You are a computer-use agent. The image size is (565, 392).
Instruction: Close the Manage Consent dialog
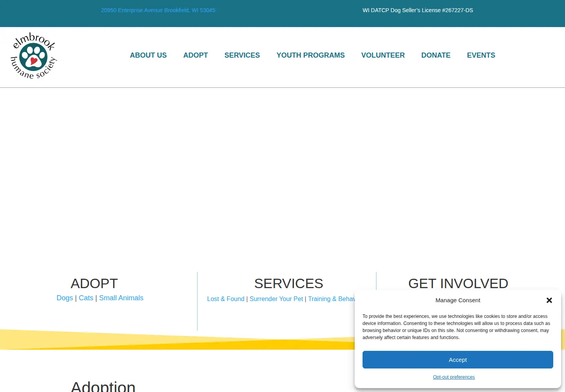(549, 300)
